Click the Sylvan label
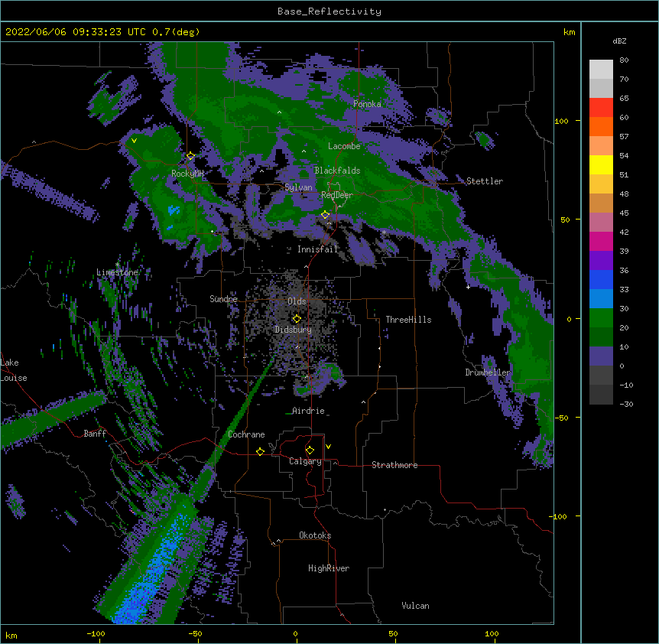The height and width of the screenshot is (644, 659). 298,187
